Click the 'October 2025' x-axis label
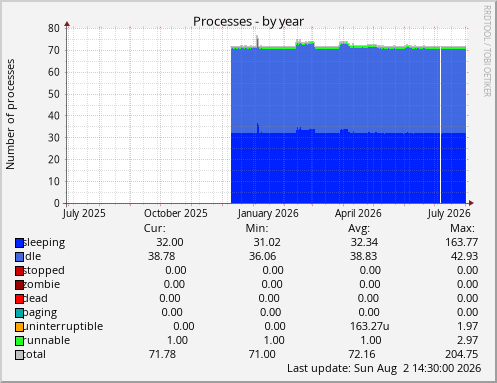This screenshot has width=497, height=383. pos(176,213)
